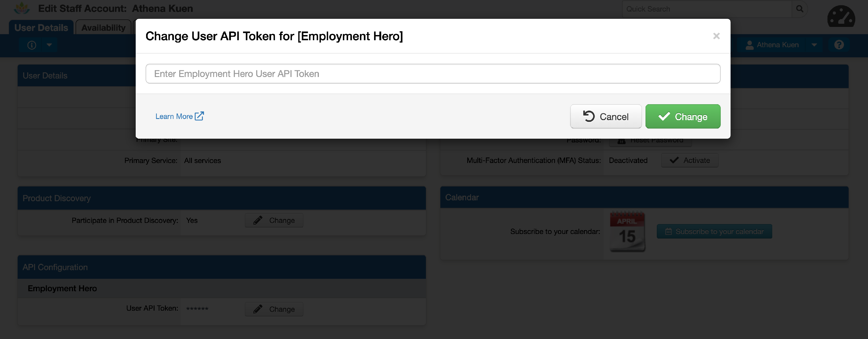Viewport: 868px width, 339px height.
Task: Click into the Quick Search box
Action: [706, 9]
